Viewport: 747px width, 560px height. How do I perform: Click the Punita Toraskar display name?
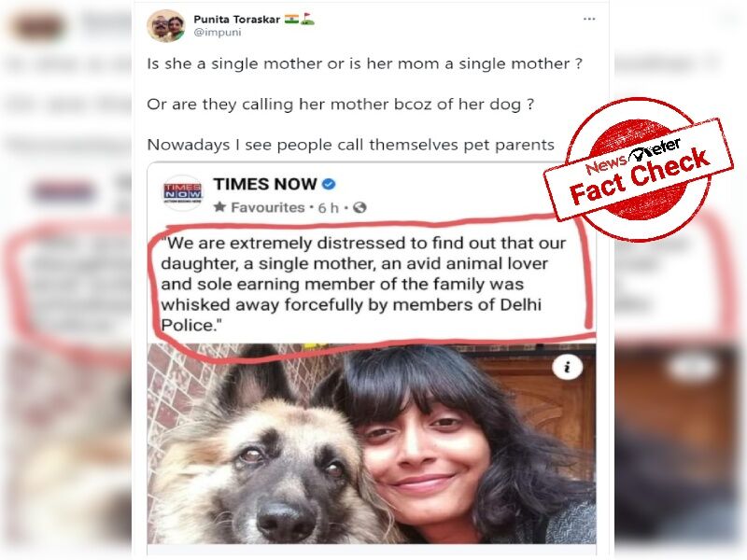click(237, 20)
